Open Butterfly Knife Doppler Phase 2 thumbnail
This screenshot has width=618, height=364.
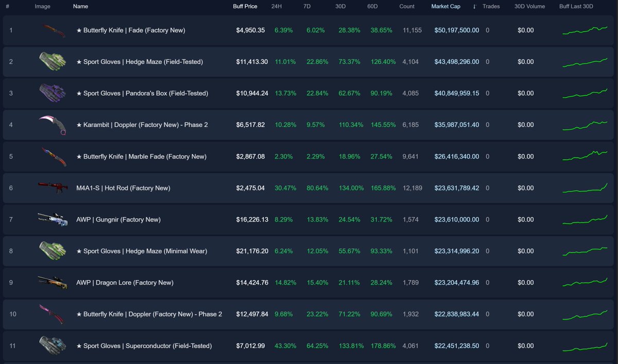coord(52,314)
